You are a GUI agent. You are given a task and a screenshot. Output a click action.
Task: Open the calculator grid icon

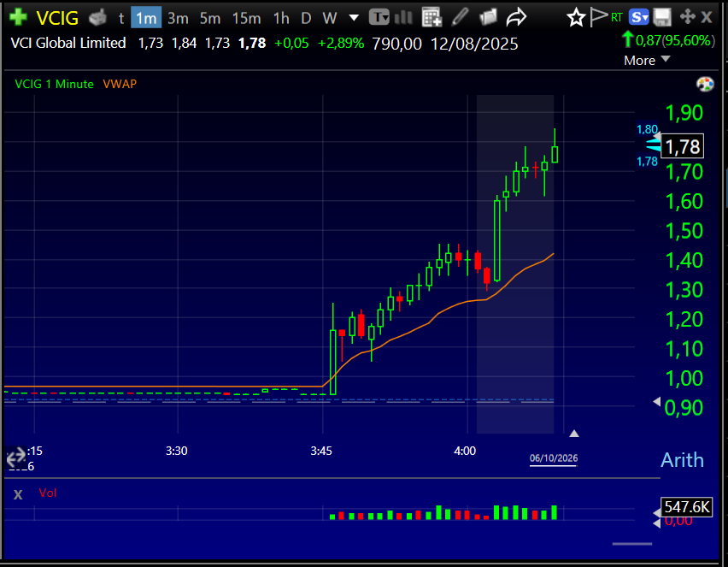(x=432, y=18)
